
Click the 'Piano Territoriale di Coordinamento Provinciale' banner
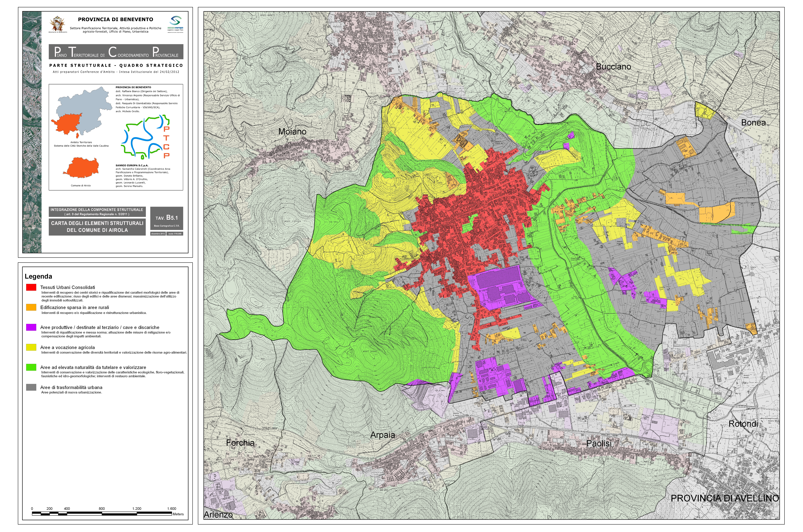pyautogui.click(x=116, y=52)
